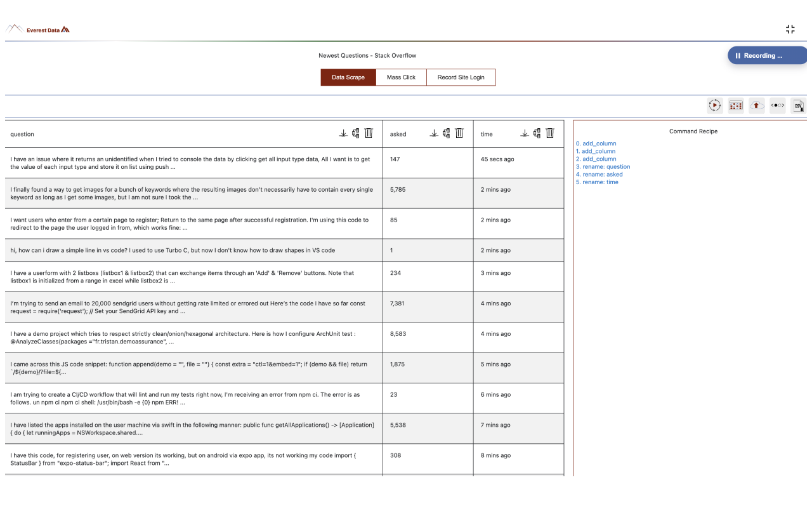Click the Everest Data logo

pyautogui.click(x=38, y=29)
